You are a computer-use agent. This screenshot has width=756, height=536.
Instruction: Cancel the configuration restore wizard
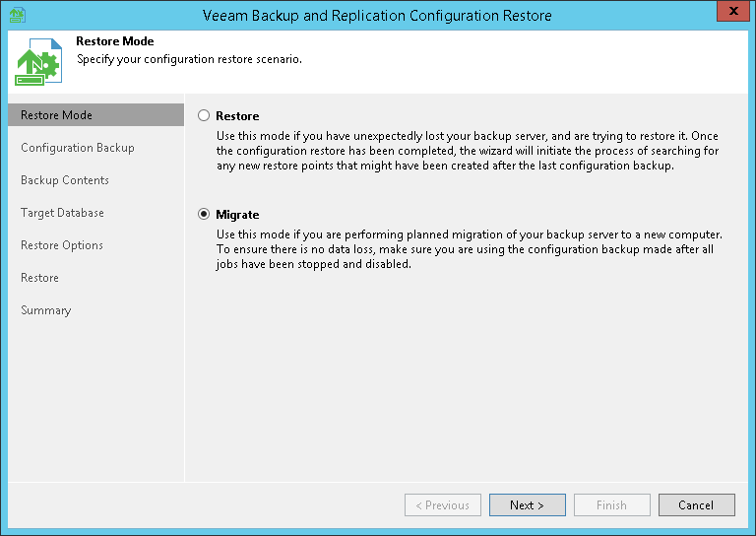(696, 505)
